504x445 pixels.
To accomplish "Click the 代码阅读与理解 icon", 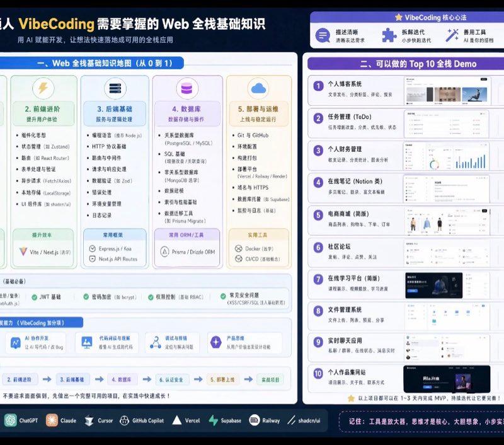I will [x=87, y=343].
